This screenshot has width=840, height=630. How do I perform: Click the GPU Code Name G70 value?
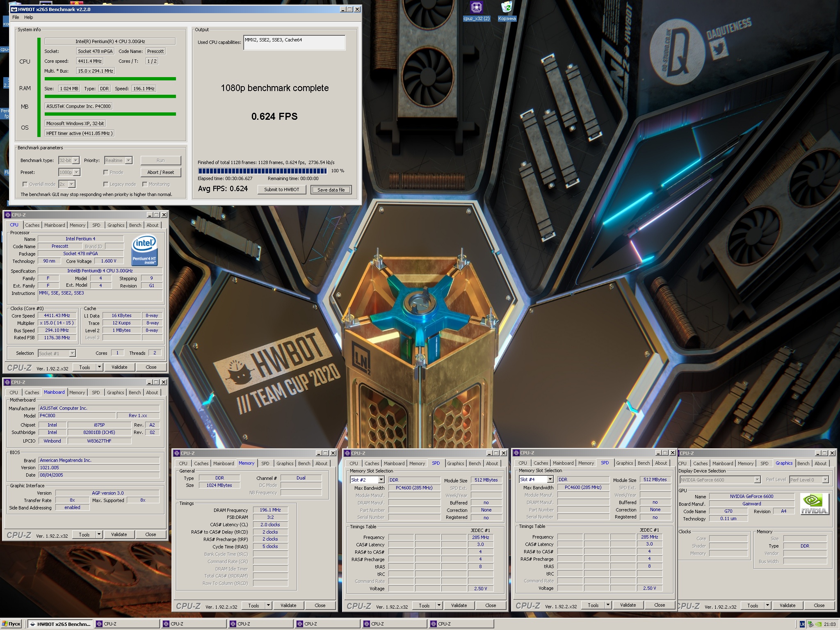pyautogui.click(x=728, y=511)
